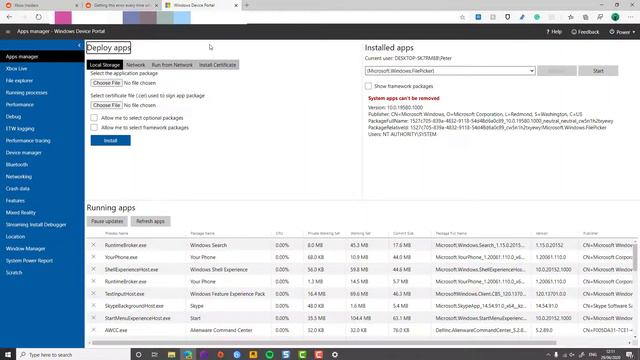Open ETW logging in sidebar
Screen dimensions: 640x360
[x=20, y=129]
